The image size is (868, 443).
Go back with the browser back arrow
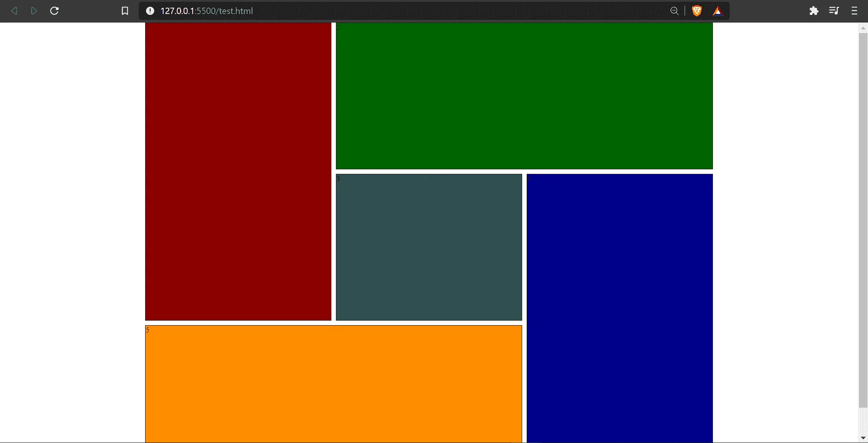[x=14, y=11]
